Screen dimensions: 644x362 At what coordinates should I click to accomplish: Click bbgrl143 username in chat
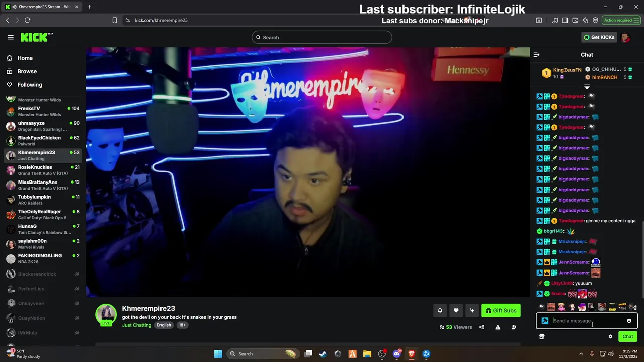pyautogui.click(x=553, y=231)
